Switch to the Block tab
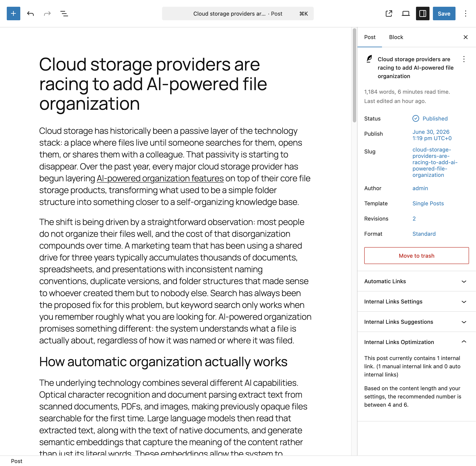This screenshot has width=476, height=466. coord(396,37)
